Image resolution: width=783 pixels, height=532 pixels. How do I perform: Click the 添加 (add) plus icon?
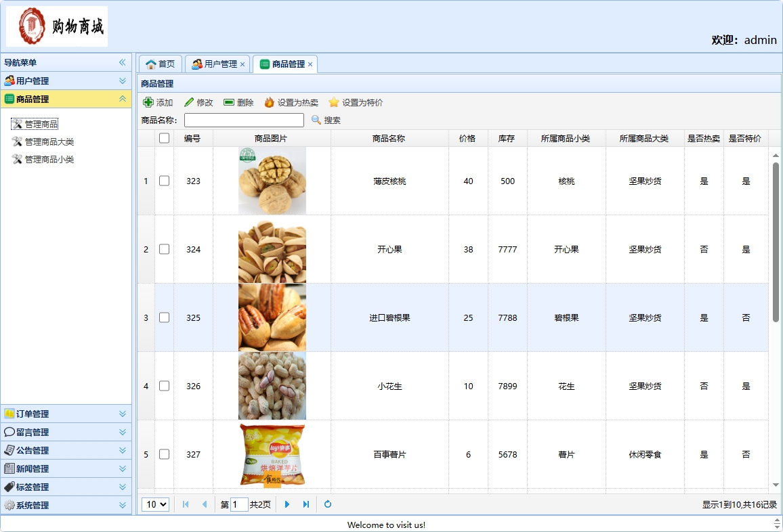tap(148, 103)
